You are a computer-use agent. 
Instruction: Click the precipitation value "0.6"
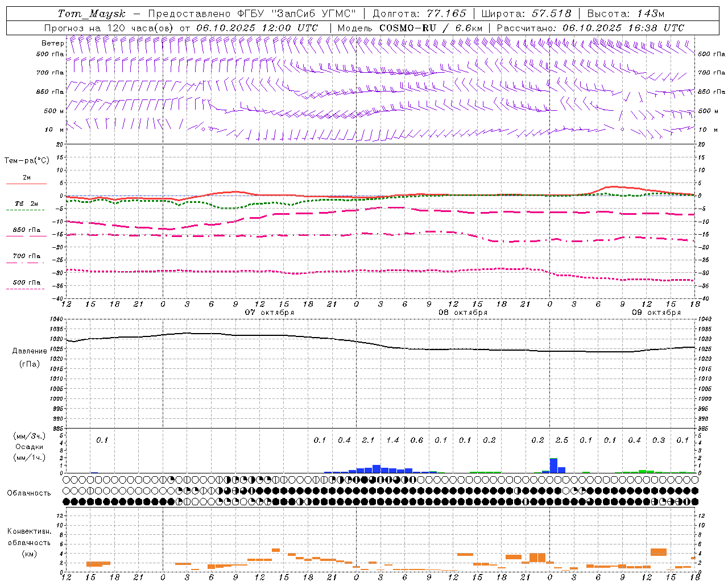point(416,440)
